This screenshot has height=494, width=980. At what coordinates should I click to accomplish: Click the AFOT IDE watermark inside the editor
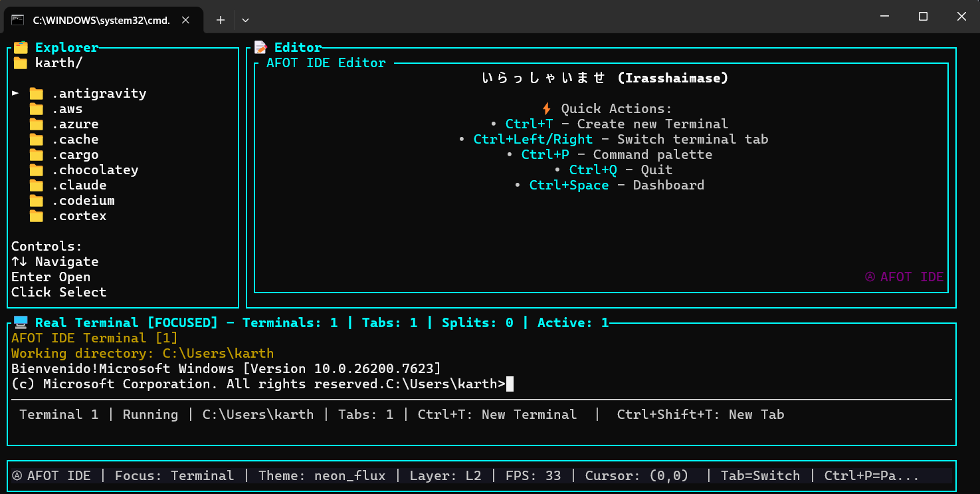click(x=904, y=277)
